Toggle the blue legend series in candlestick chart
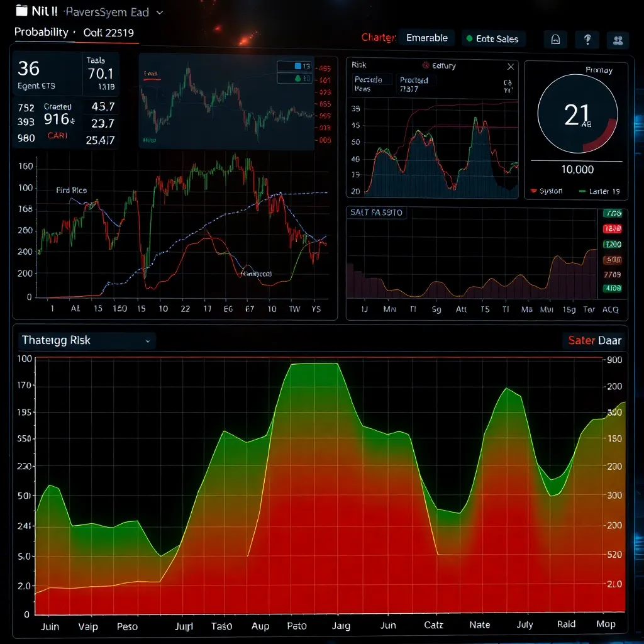This screenshot has width=644, height=644. pos(297,66)
